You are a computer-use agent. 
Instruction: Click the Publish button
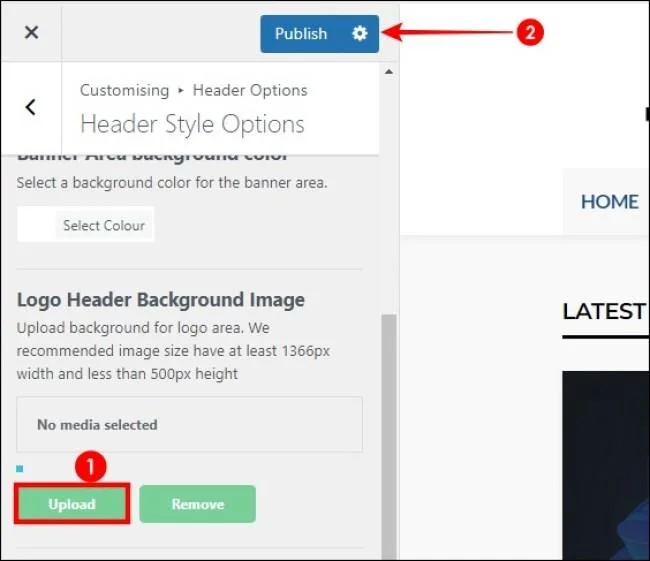click(x=301, y=34)
